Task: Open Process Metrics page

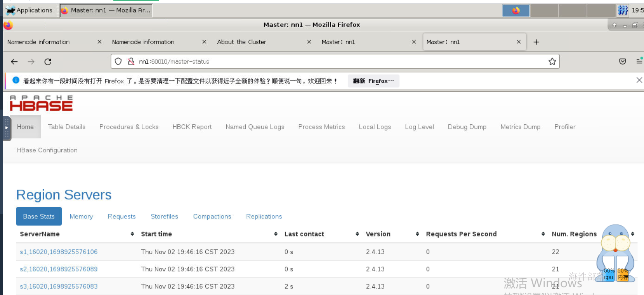Action: click(321, 127)
